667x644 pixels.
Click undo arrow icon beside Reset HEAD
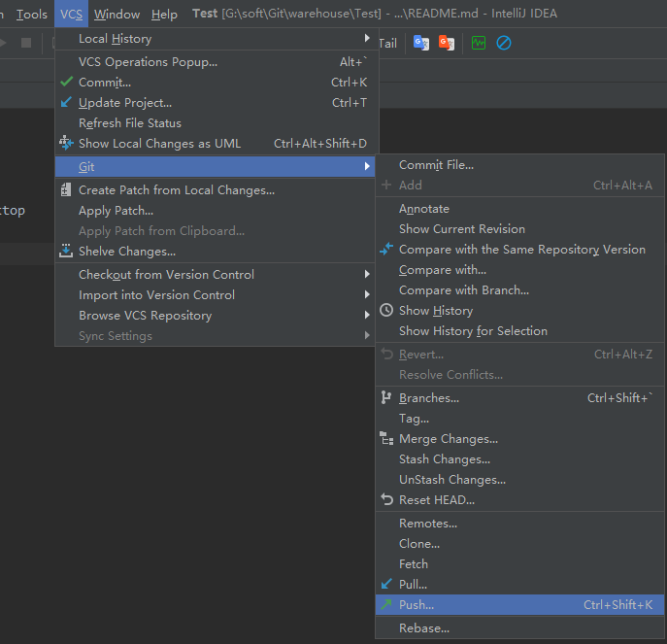[386, 499]
